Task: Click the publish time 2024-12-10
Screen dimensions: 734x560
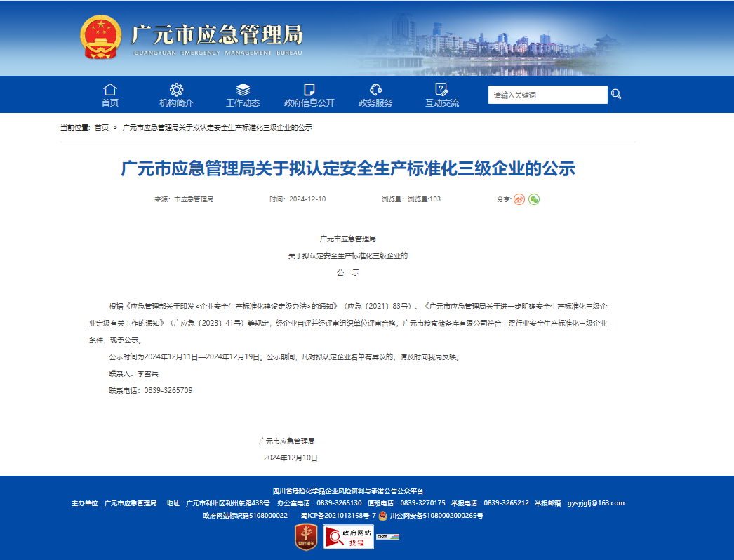Action: pos(307,199)
